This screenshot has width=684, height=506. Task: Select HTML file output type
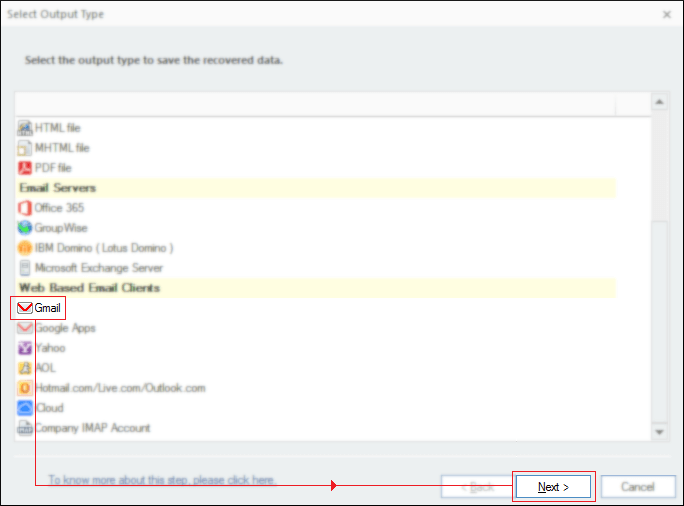point(58,128)
